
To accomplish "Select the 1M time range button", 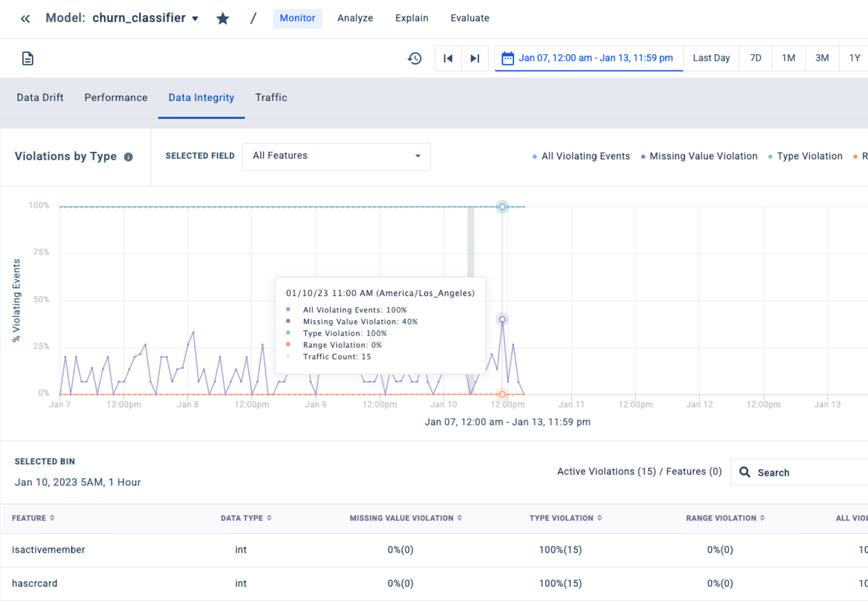I will pos(789,58).
